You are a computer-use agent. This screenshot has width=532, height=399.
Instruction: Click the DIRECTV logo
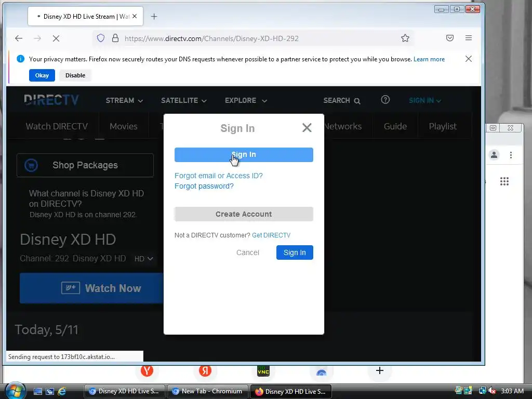[51, 100]
